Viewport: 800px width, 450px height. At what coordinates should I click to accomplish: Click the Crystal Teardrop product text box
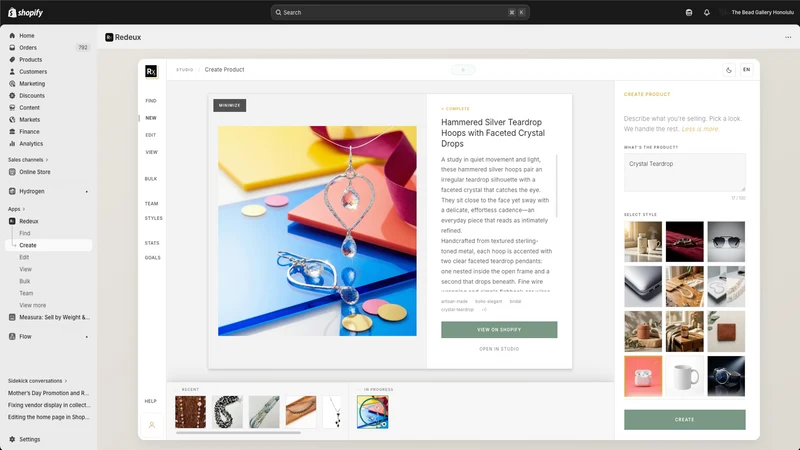pos(684,172)
